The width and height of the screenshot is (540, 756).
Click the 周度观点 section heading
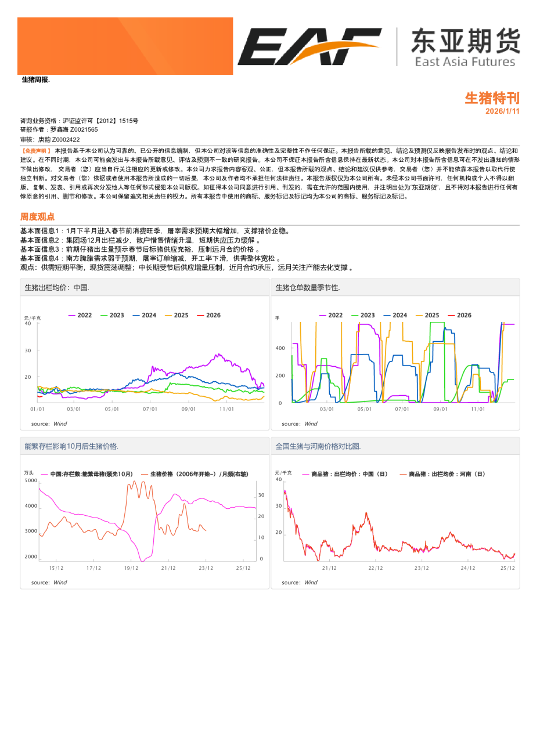tap(37, 216)
